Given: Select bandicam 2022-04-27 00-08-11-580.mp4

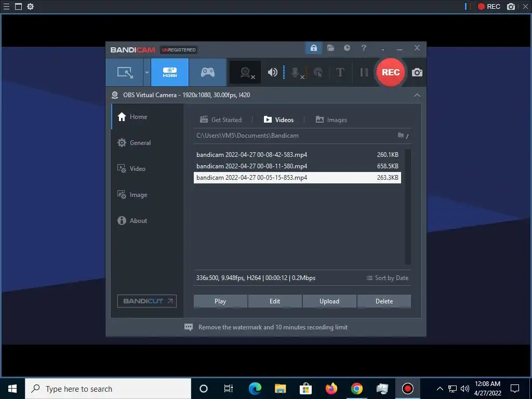Looking at the screenshot, I should tap(297, 166).
